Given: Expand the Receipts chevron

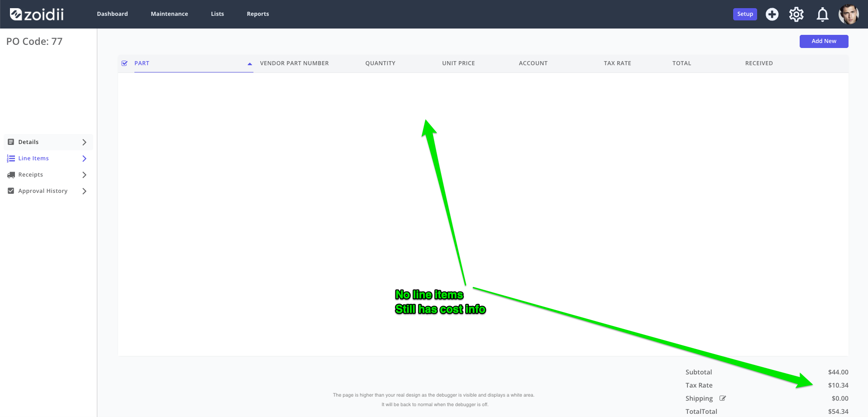Looking at the screenshot, I should [84, 175].
